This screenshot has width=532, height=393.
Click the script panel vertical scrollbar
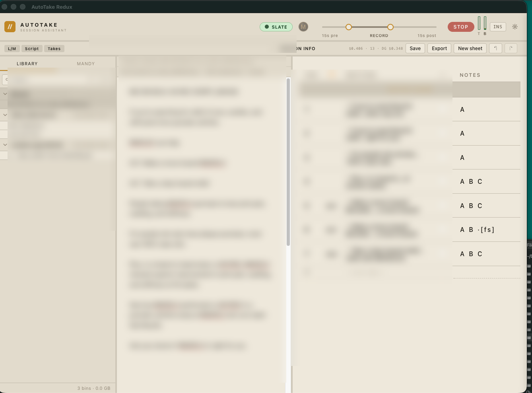coord(288,162)
